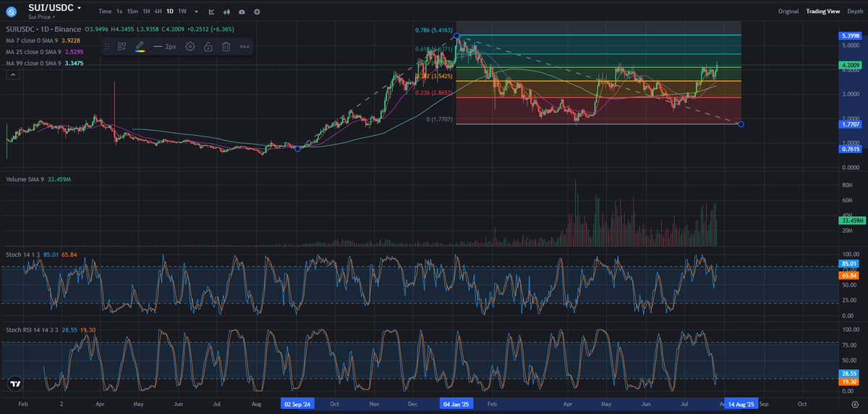Viewport: 868px width, 414px height.
Task: Switch to the 1s interval
Action: coord(119,12)
